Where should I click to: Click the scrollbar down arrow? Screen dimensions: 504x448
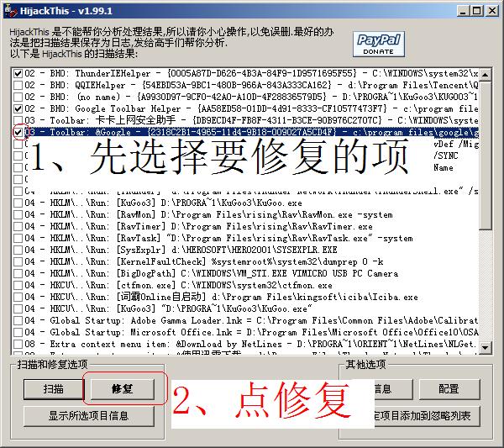tap(485, 348)
